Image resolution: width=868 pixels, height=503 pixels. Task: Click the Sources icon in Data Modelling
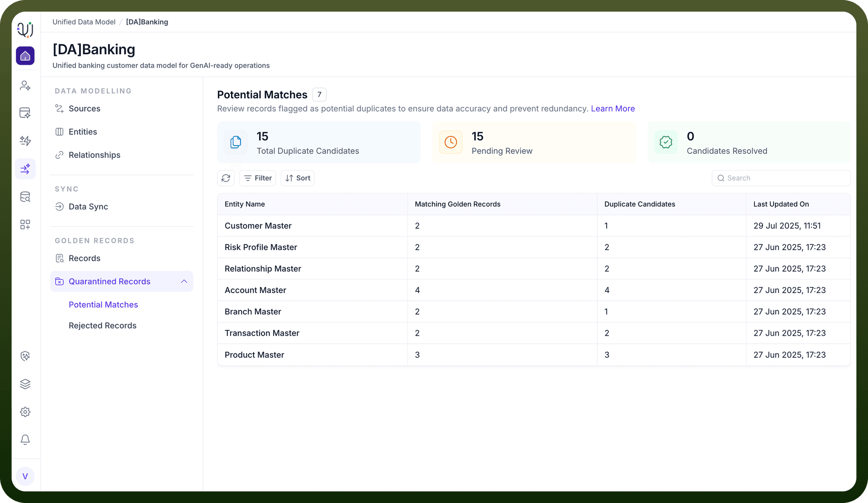(59, 109)
